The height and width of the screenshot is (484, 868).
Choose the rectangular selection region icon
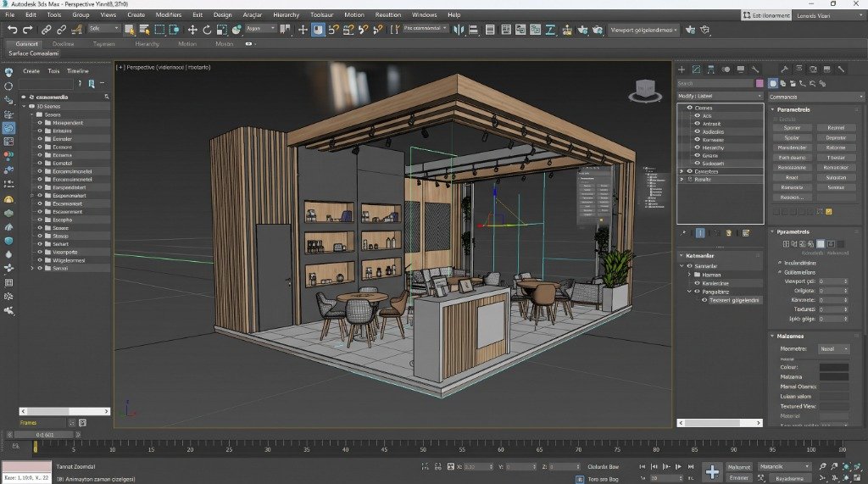159,30
